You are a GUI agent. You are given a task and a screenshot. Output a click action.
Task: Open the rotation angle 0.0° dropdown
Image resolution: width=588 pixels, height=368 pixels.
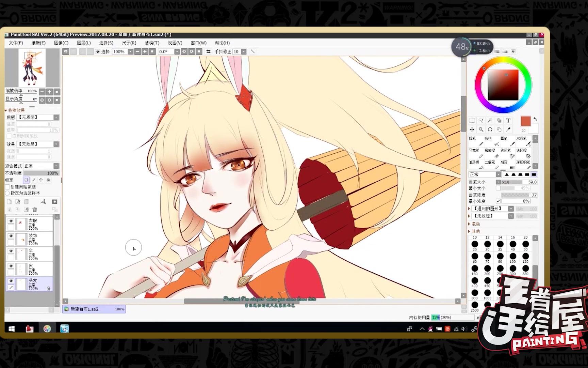(x=177, y=52)
